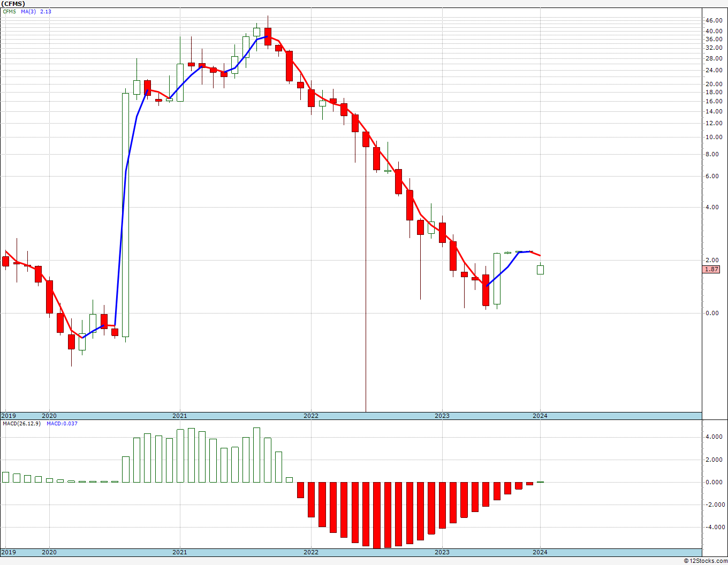Click the (CFMS) chart title
Screen dimensions: 728x565
13,4
